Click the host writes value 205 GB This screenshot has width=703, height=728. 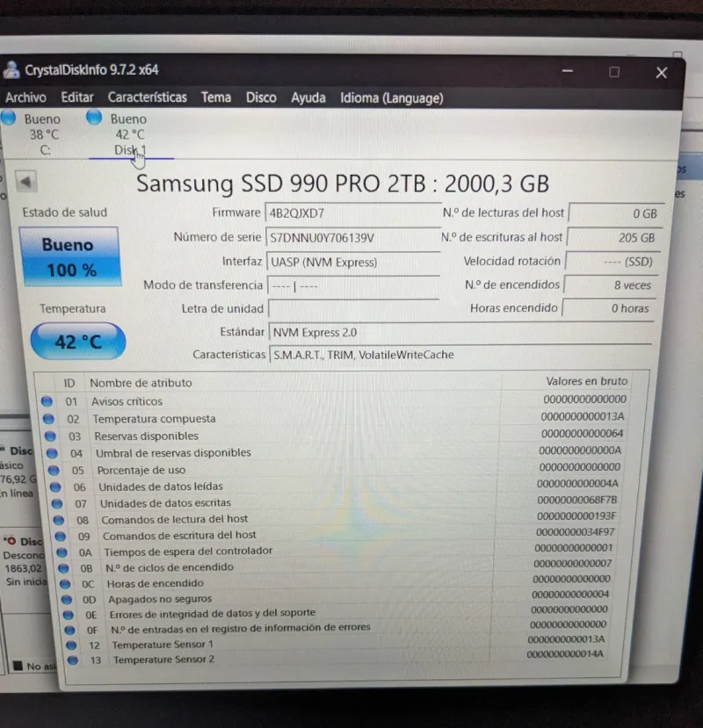pyautogui.click(x=614, y=238)
